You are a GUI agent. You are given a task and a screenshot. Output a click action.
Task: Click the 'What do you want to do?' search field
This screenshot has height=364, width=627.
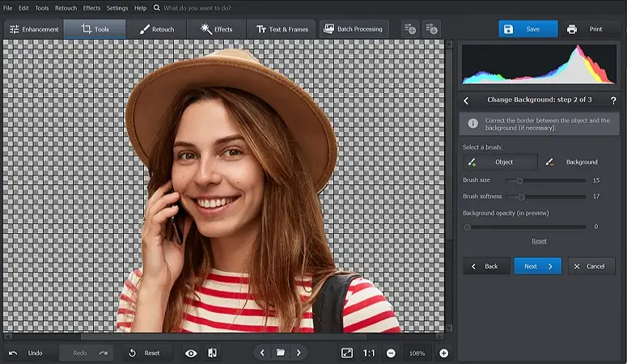point(197,7)
